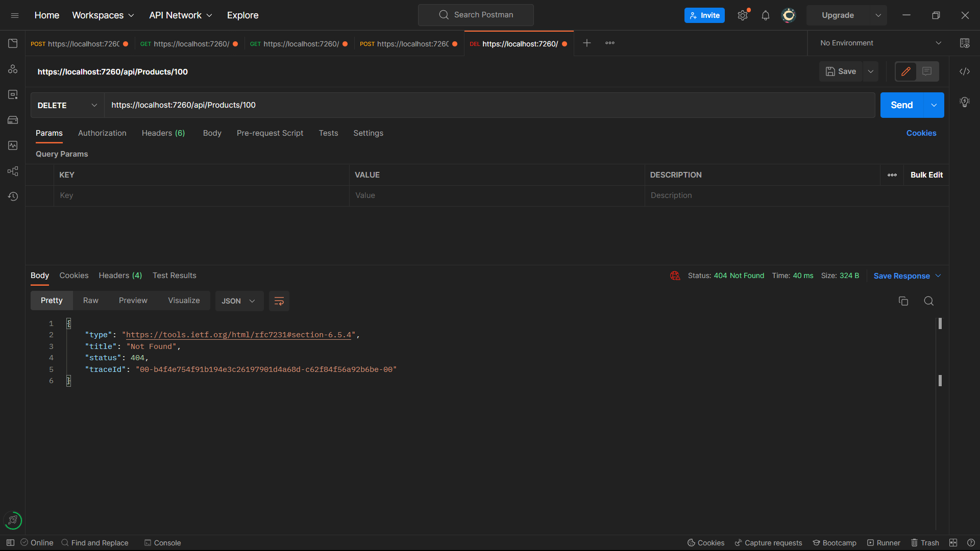The width and height of the screenshot is (980, 551).
Task: Copy the response body
Action: [903, 301]
